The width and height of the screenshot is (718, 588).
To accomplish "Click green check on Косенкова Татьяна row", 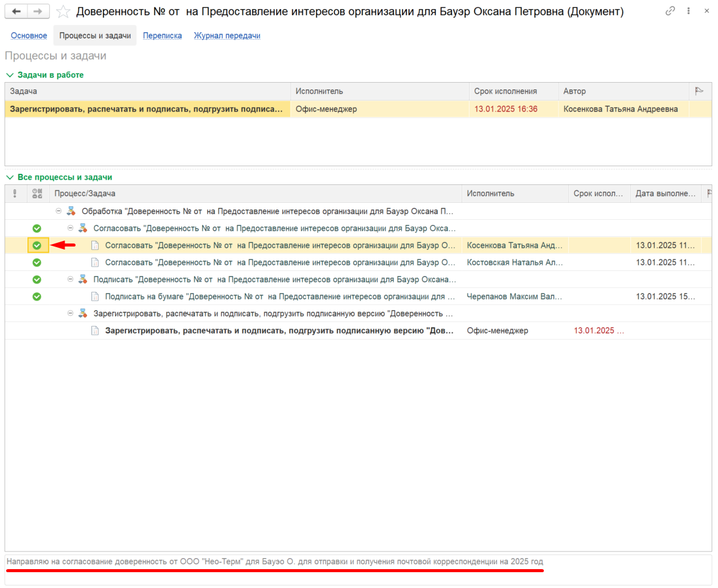I will (37, 246).
